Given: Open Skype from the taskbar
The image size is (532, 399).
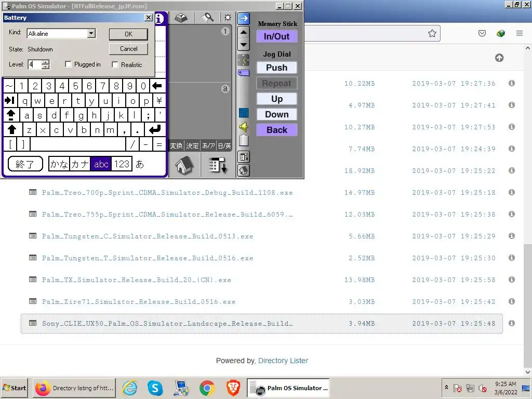Looking at the screenshot, I should [155, 388].
